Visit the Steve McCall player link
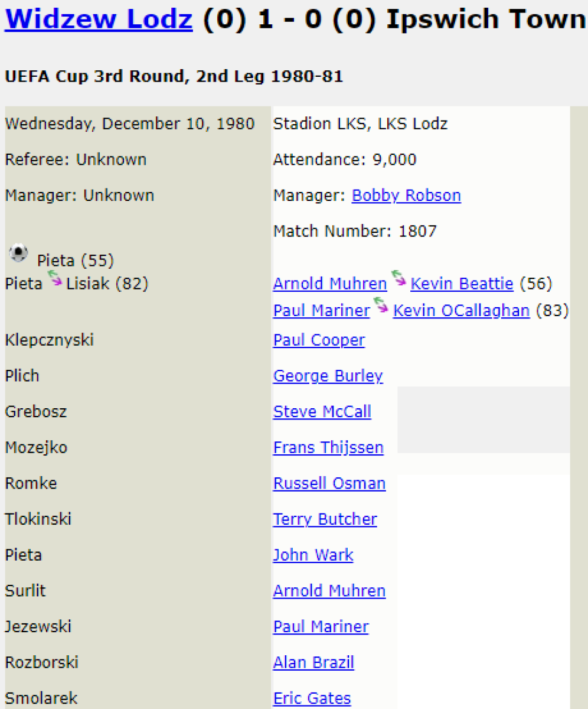Viewport: 588px width, 709px height. pos(322,412)
